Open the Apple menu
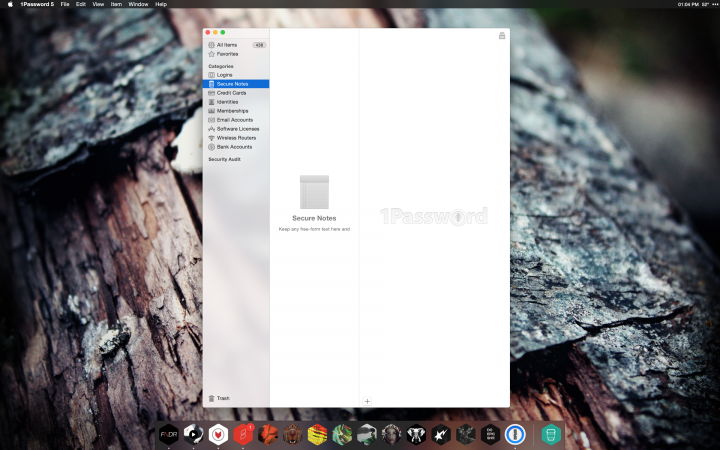The image size is (720, 450). click(x=10, y=4)
